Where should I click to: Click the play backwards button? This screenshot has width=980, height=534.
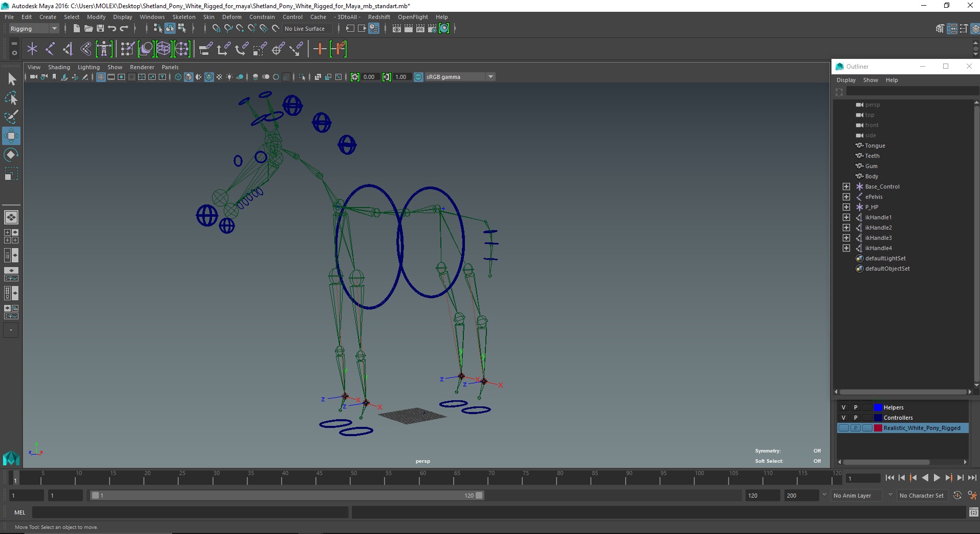click(x=925, y=478)
